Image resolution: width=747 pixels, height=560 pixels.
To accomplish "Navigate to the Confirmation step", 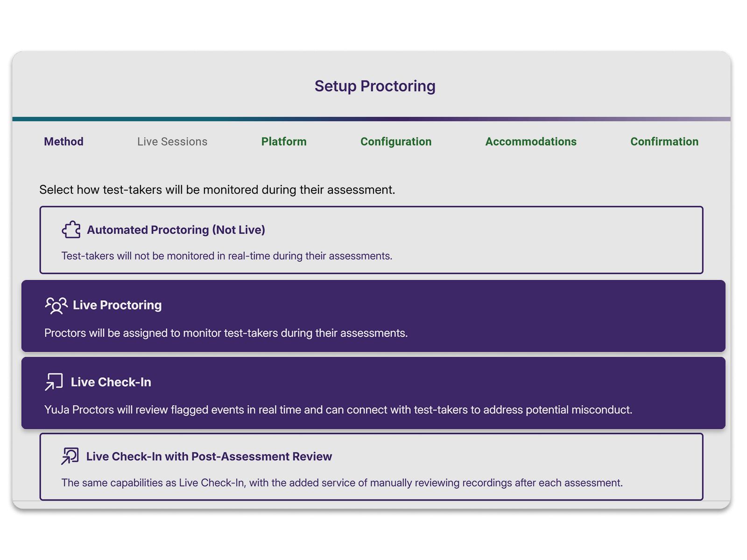I will (x=664, y=141).
